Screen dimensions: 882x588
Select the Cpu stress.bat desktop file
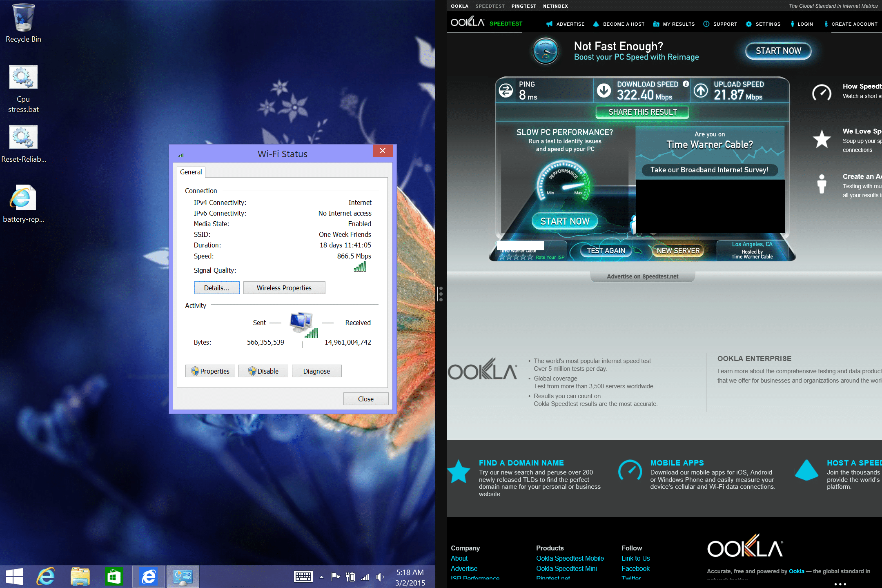point(23,89)
